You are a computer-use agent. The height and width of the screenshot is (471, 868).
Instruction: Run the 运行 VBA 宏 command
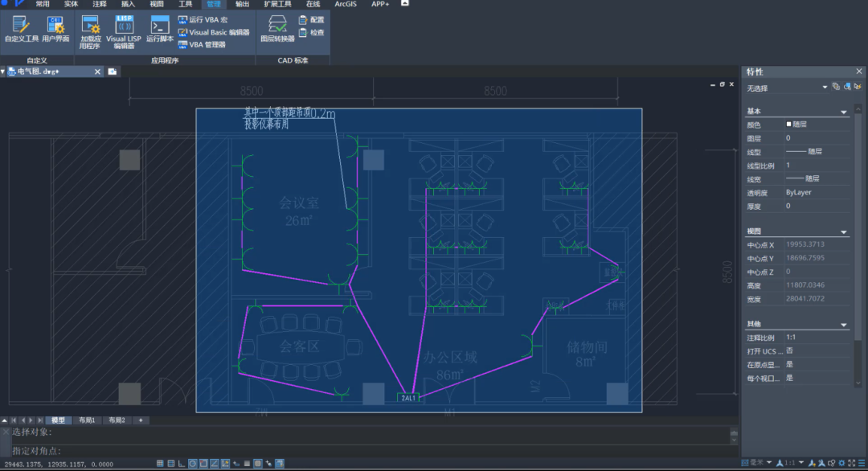pyautogui.click(x=203, y=19)
